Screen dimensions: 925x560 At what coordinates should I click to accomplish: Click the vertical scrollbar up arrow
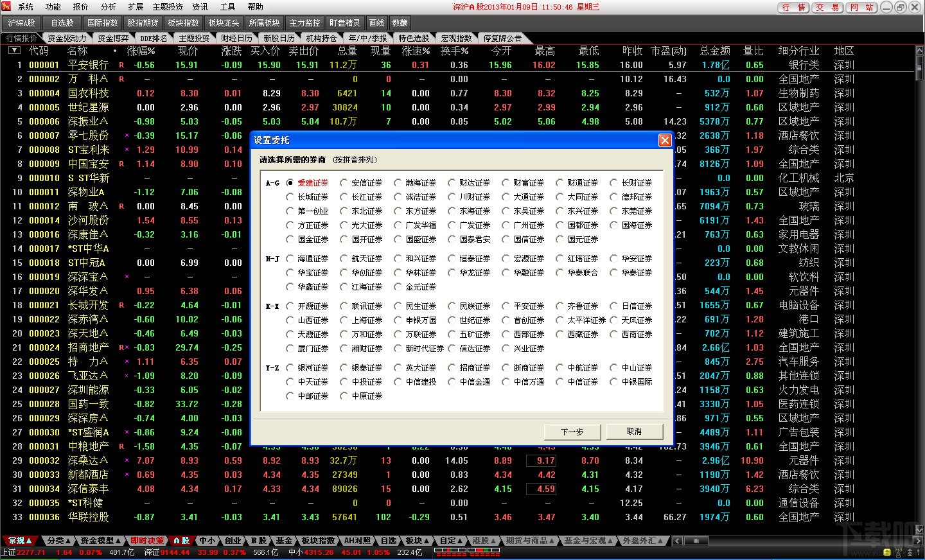tap(919, 51)
